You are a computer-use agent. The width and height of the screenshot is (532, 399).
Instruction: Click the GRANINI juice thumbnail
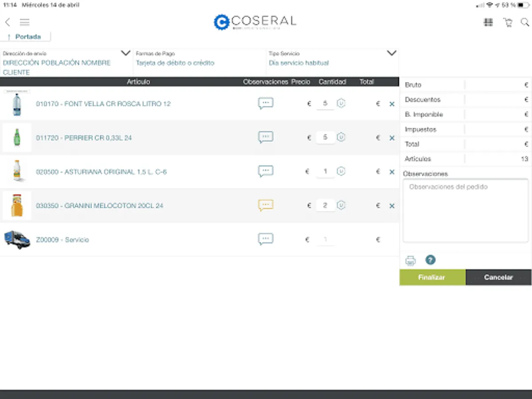click(x=17, y=206)
